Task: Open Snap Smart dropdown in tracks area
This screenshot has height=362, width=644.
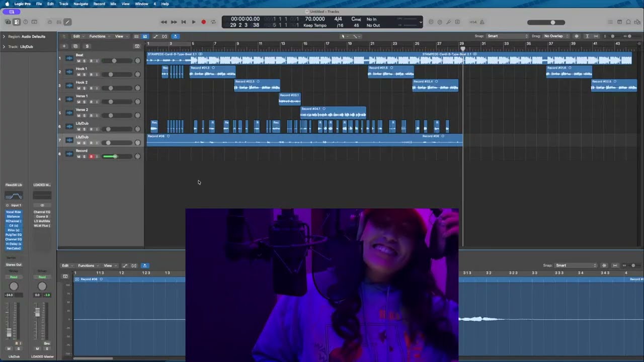Action: 508,36
